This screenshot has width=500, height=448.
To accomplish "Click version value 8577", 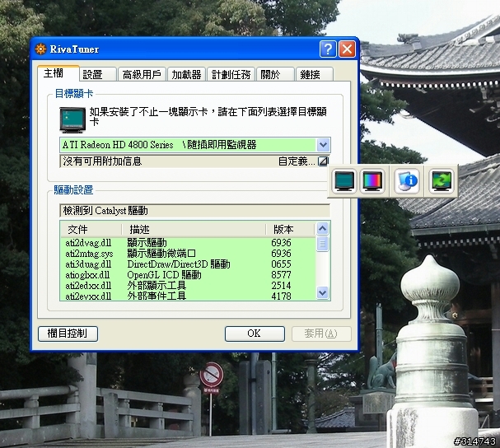I will point(281,275).
